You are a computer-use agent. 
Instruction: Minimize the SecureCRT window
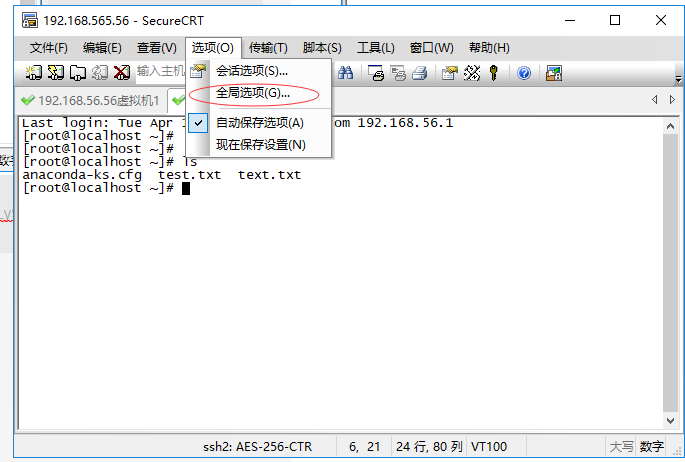[570, 20]
